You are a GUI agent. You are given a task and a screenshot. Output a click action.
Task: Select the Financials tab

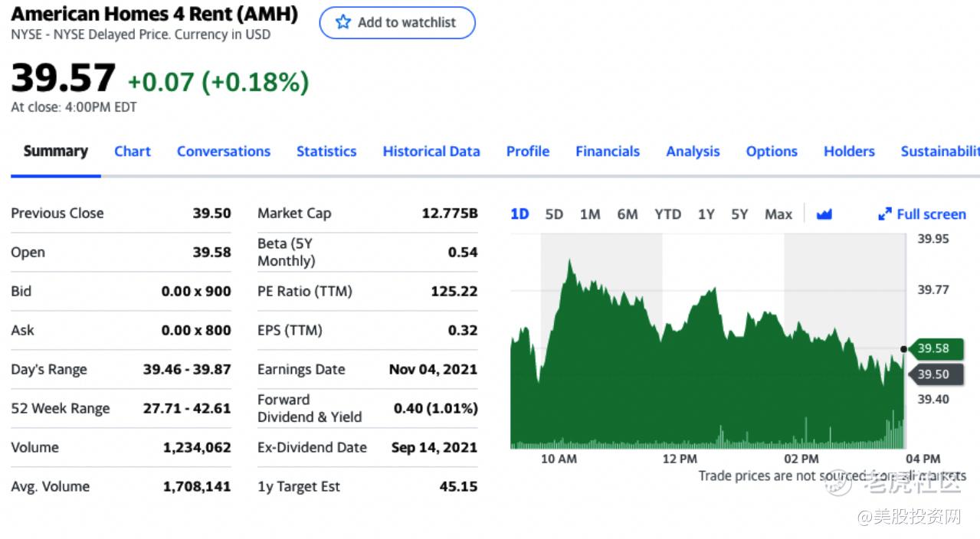click(x=608, y=151)
